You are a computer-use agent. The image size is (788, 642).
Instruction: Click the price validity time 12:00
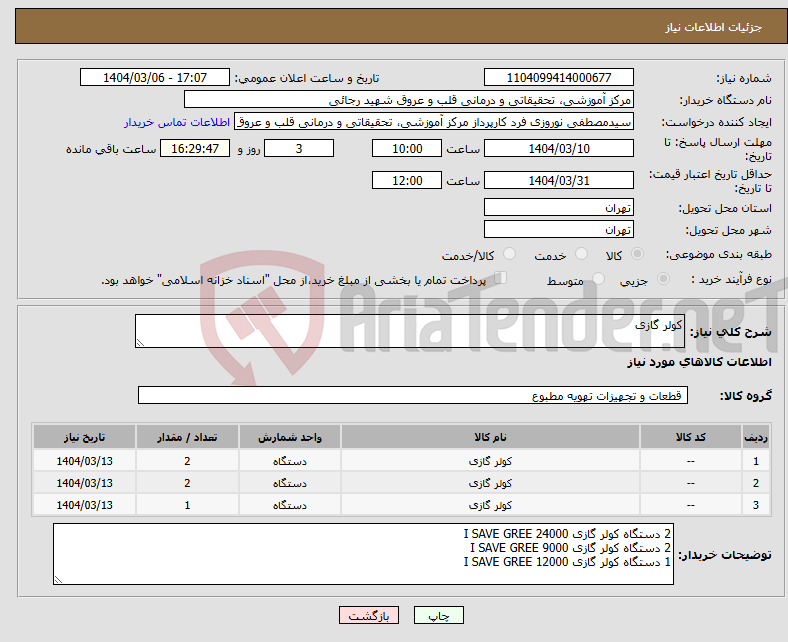[407, 180]
